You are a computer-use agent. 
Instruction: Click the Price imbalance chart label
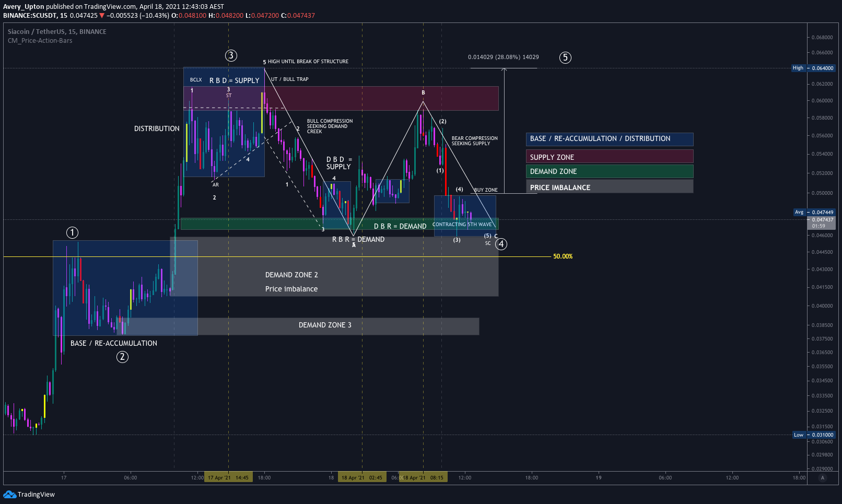click(x=291, y=289)
